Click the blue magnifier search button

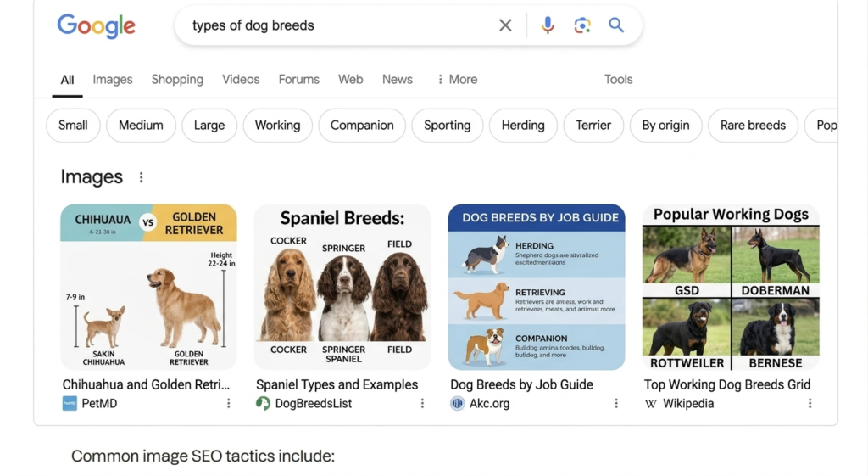pos(616,25)
